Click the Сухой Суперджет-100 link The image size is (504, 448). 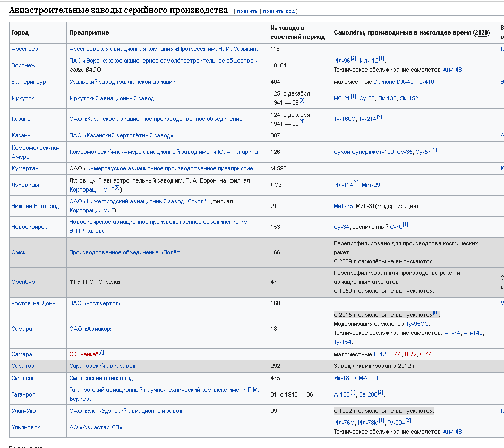pos(364,152)
